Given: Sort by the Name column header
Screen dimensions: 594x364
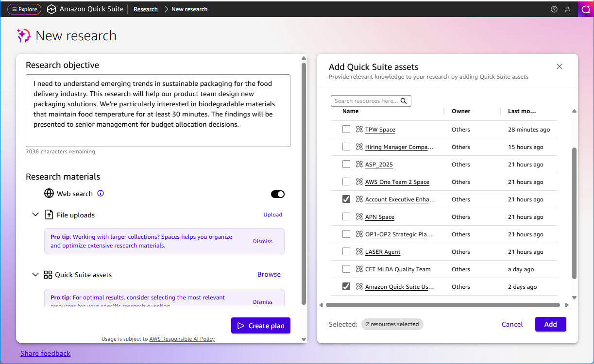Looking at the screenshot, I should (x=350, y=111).
